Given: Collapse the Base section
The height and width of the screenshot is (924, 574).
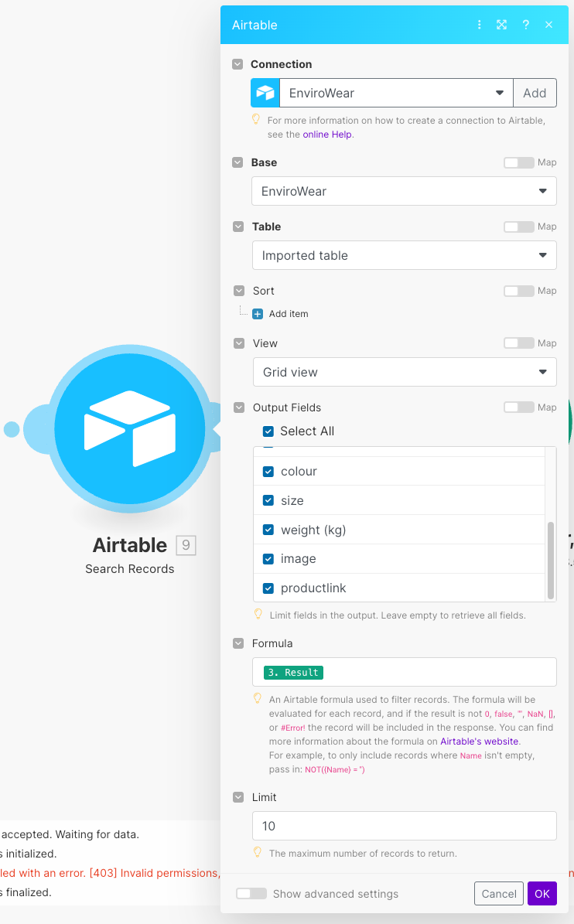Looking at the screenshot, I should (x=237, y=162).
